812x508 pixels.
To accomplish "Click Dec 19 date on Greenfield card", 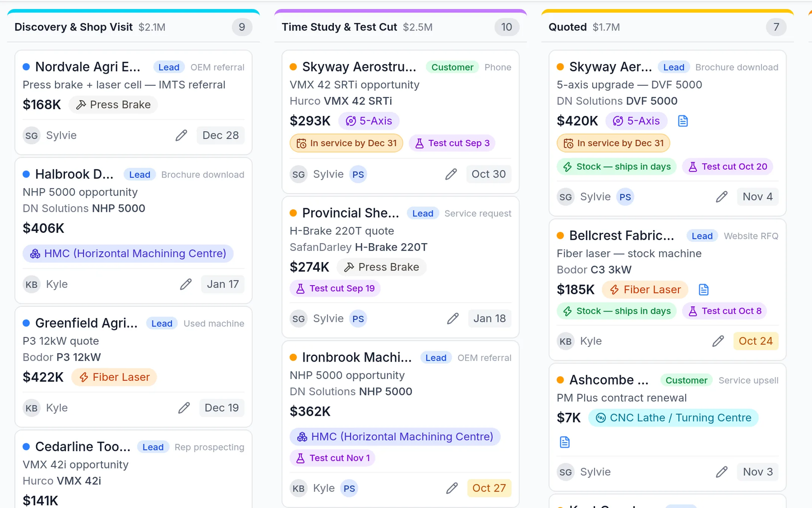I will pos(222,408).
